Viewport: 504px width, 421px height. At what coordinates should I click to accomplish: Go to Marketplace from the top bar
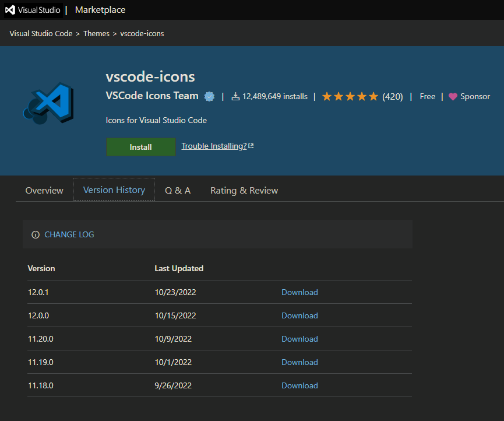(100, 9)
